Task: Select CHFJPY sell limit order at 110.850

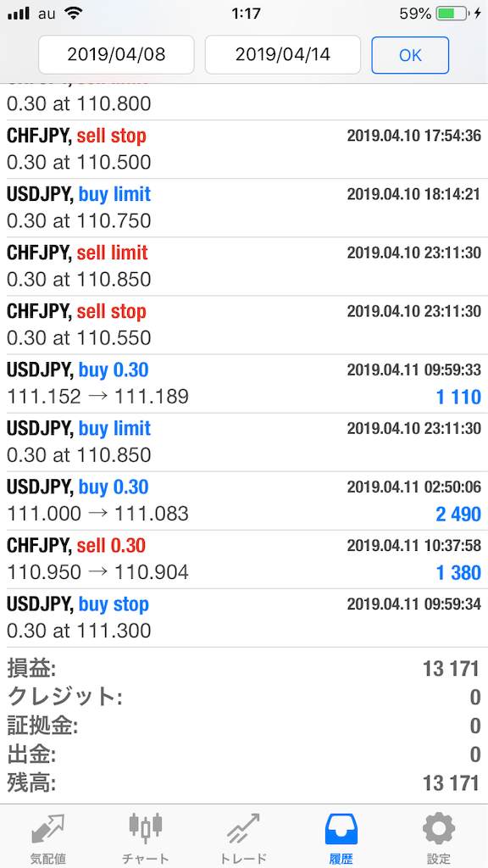Action: 244,267
